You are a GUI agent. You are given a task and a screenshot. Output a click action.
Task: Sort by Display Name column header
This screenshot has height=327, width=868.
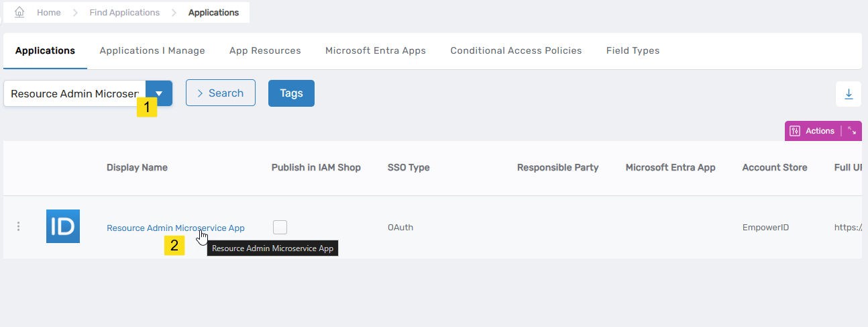[x=137, y=167]
